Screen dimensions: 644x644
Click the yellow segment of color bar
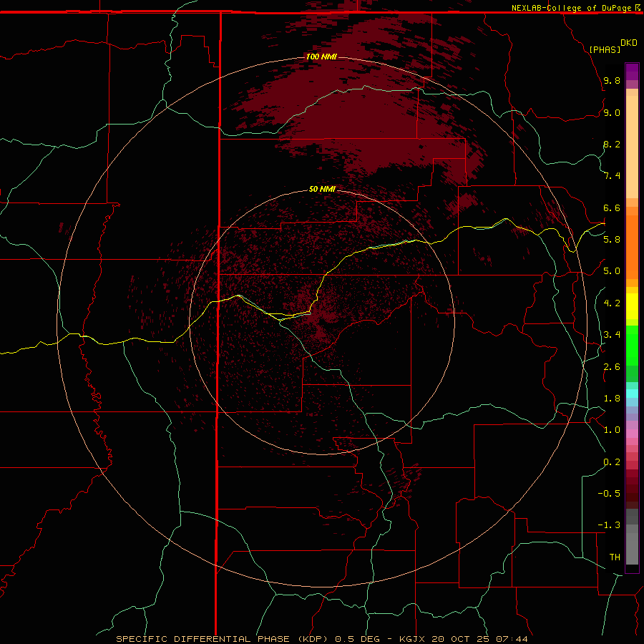point(632,306)
